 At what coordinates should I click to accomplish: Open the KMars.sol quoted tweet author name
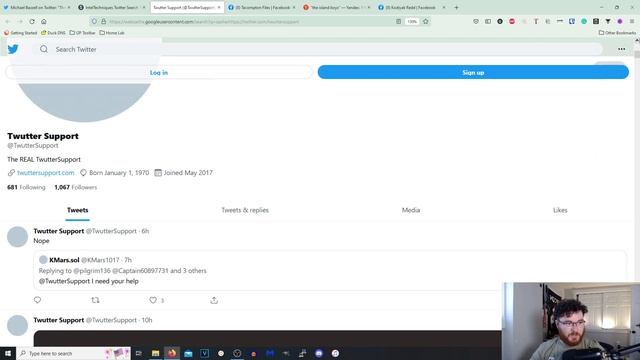point(64,260)
